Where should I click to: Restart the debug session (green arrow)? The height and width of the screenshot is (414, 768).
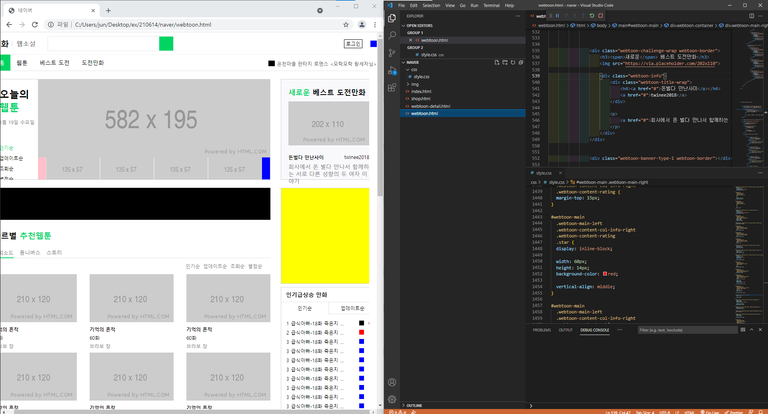point(592,16)
